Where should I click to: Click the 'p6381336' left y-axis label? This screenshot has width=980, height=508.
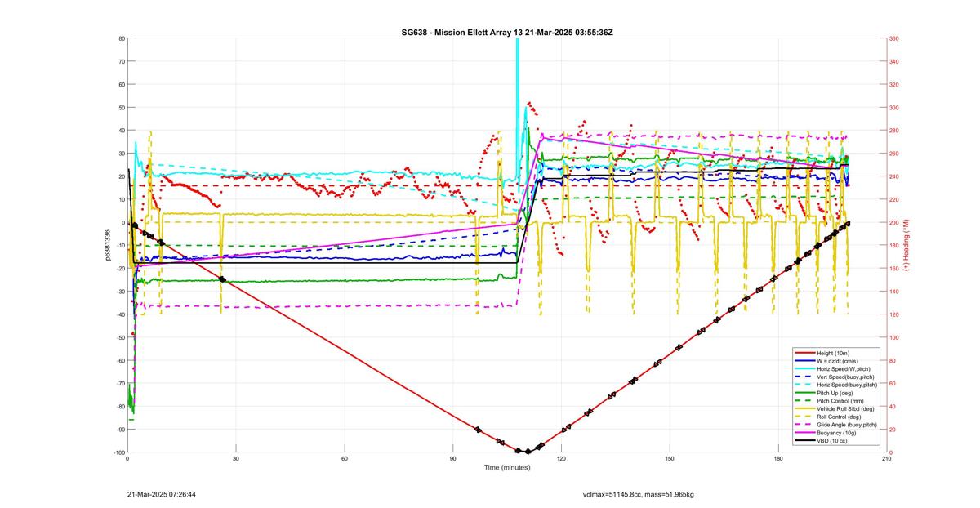[x=106, y=245]
